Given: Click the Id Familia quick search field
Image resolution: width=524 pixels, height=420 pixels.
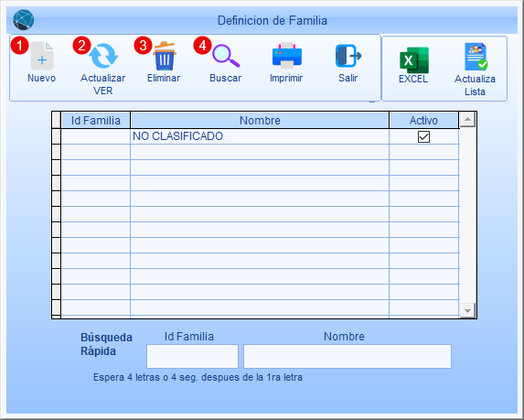Looking at the screenshot, I should [x=192, y=356].
